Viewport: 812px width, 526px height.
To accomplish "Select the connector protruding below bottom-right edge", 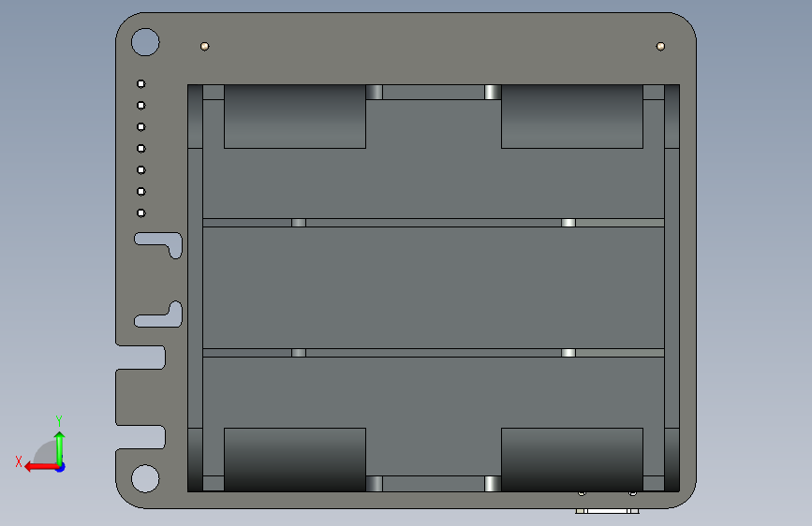I will click(x=607, y=511).
